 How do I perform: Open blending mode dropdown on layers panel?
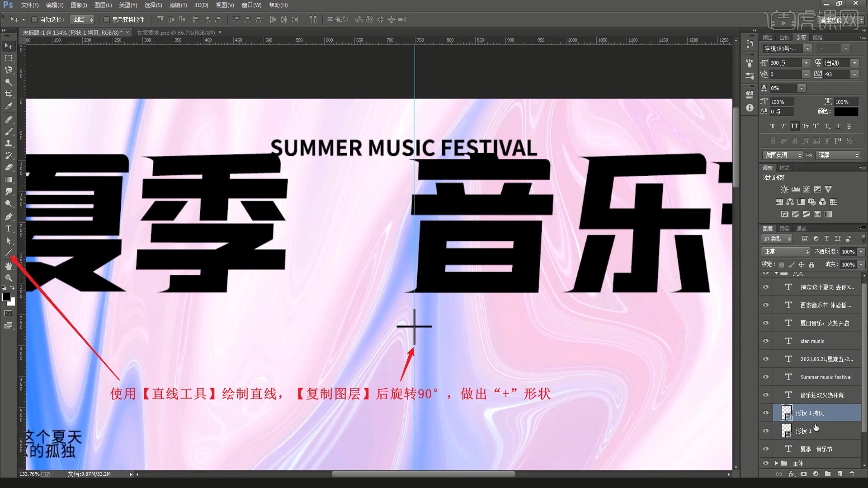[784, 251]
